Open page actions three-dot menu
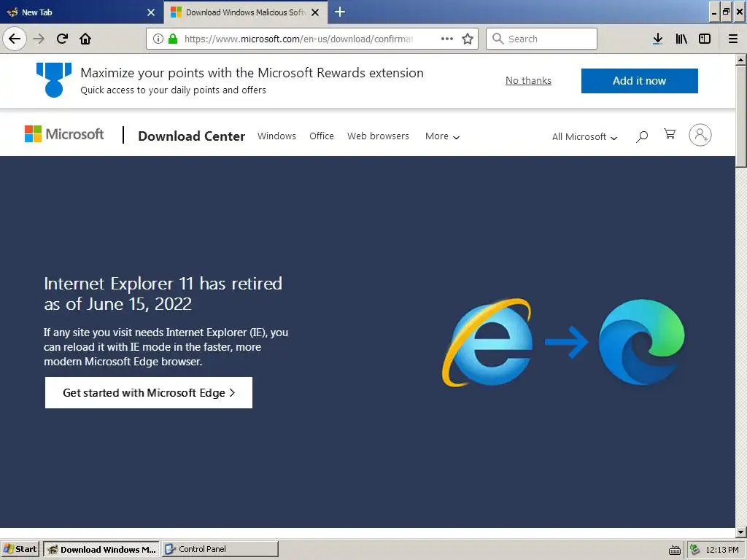Viewport: 747px width, 560px height. tap(447, 39)
